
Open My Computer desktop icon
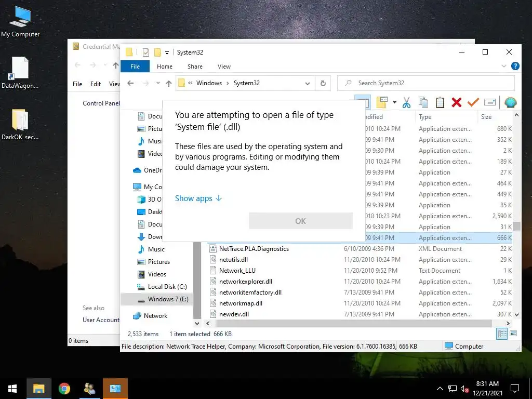(x=20, y=22)
